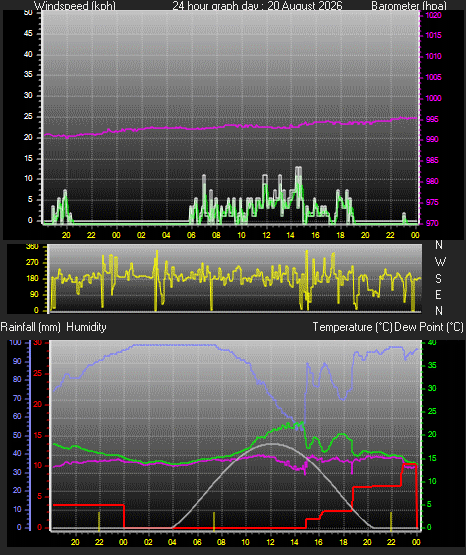466x555 pixels.
Task: Select hour 12 under the windspeed graph
Action: (266, 235)
